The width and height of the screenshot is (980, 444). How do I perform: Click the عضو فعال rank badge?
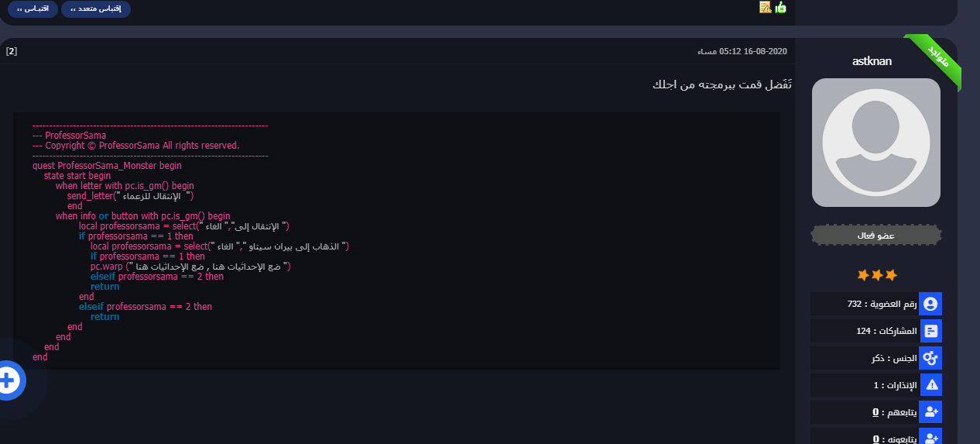pos(876,235)
